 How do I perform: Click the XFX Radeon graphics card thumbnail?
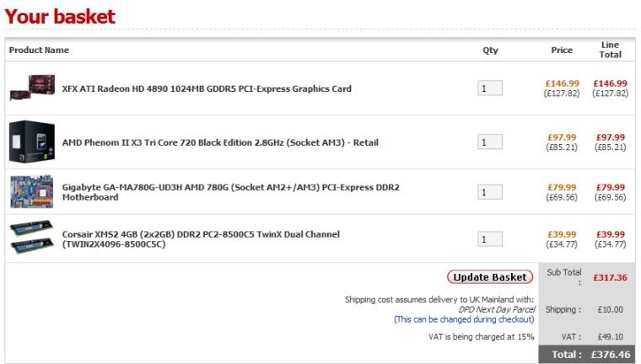pos(33,88)
